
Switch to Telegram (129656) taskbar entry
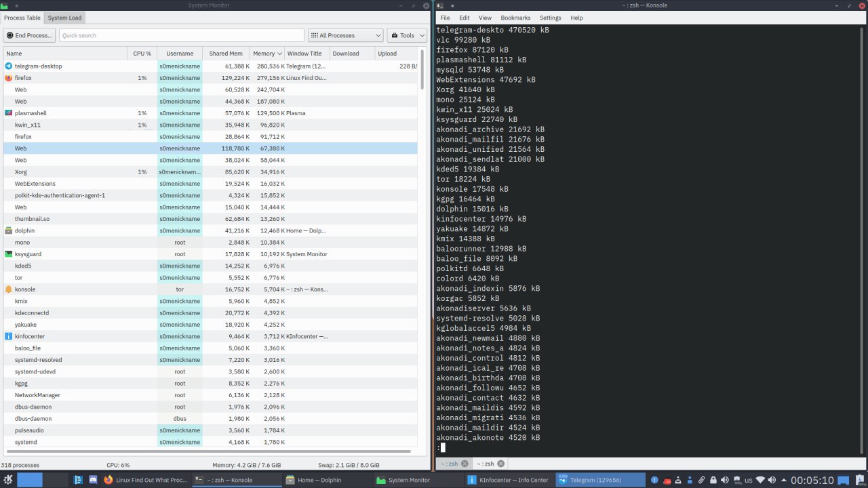[599, 480]
